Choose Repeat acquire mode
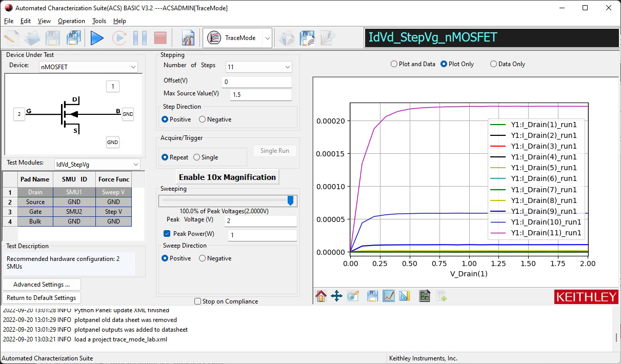This screenshot has height=364, width=621. (x=175, y=157)
